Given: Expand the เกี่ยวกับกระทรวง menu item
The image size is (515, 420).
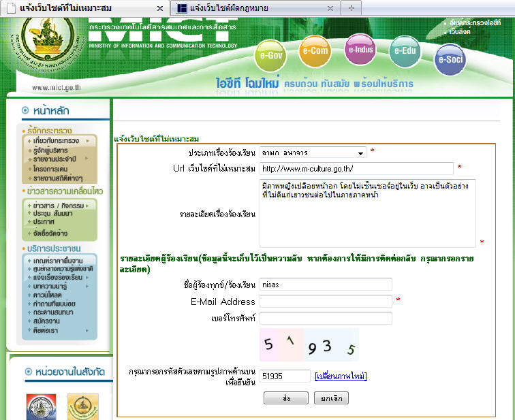Looking at the screenshot, I should 56,141.
